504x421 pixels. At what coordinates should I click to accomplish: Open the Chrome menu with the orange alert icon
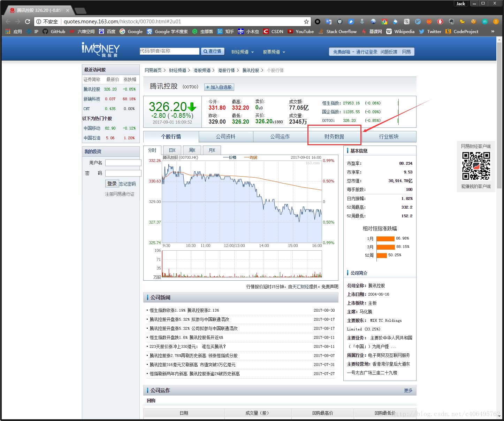click(x=496, y=22)
